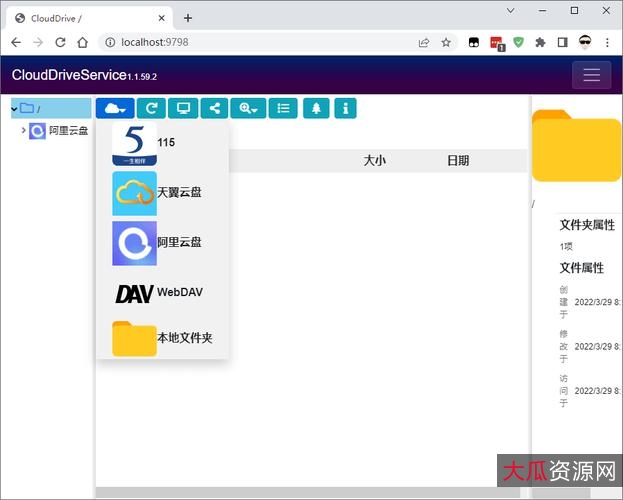Viewport: 623px width, 500px height.
Task: Open the zoom search dropdown button
Action: pyautogui.click(x=248, y=108)
